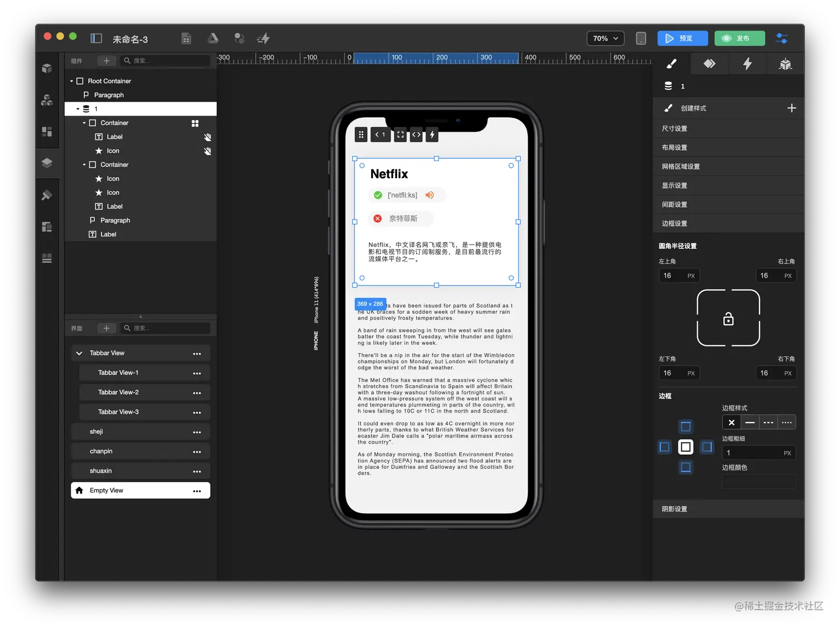The height and width of the screenshot is (628, 840).
Task: Open more options for Empty View
Action: [x=197, y=491]
